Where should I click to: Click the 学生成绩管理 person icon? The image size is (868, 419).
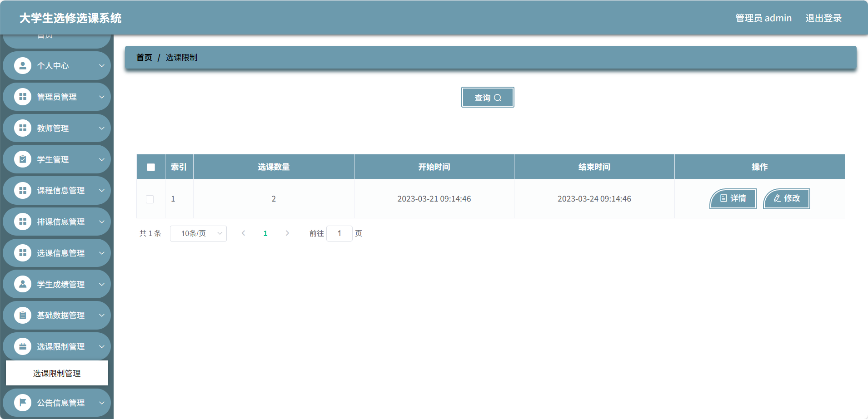[23, 284]
